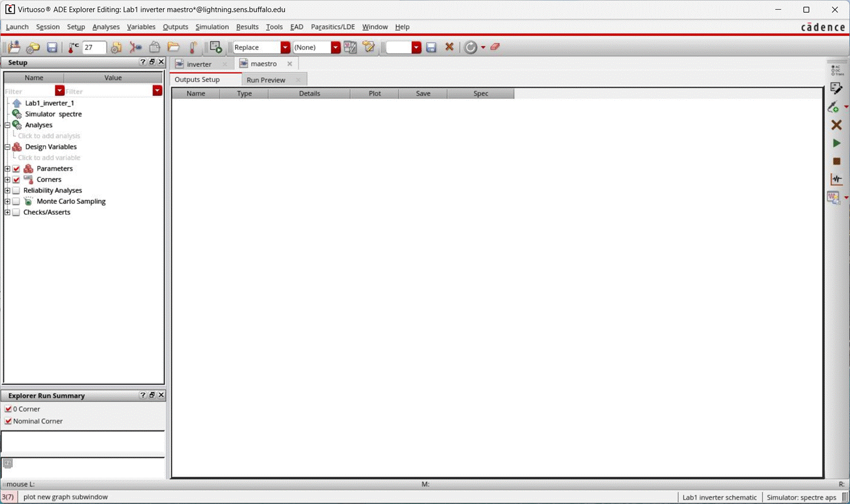
Task: Switch to the Run Preview tab
Action: 265,79
